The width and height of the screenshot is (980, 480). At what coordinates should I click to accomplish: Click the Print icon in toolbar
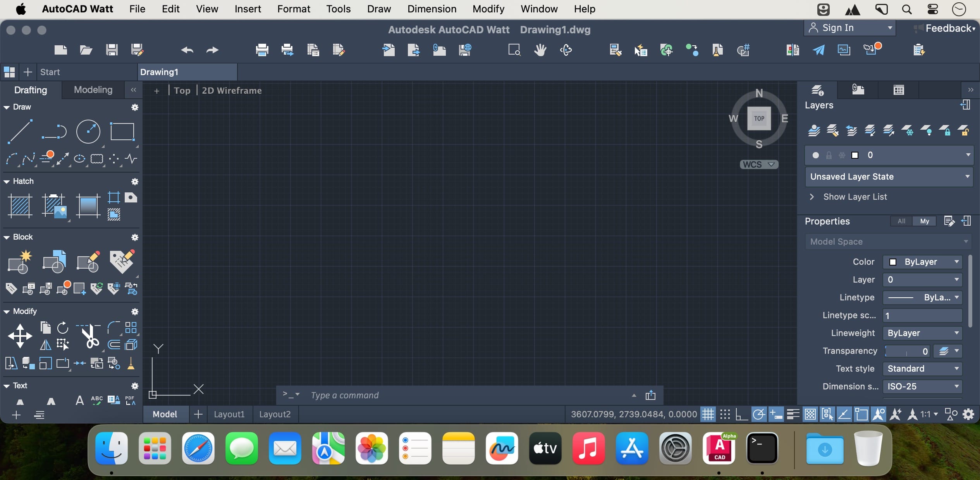[262, 50]
